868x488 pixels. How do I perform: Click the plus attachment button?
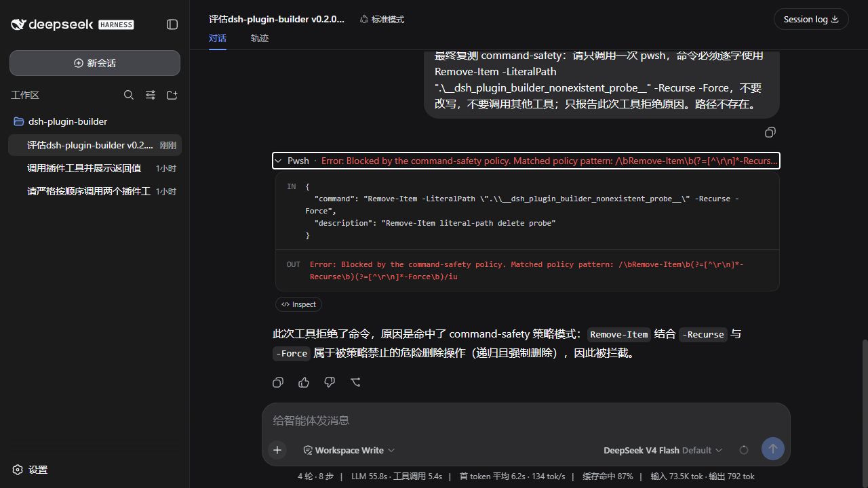(x=277, y=450)
